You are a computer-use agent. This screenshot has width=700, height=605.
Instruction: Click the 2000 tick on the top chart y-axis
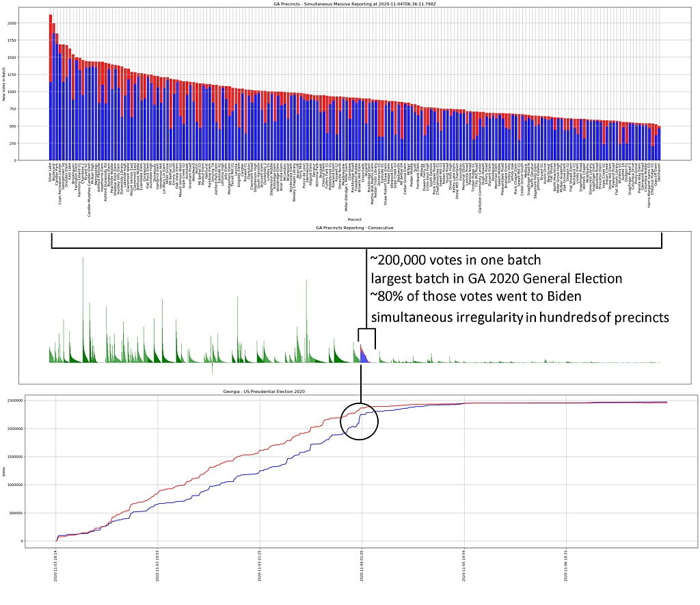[x=12, y=23]
